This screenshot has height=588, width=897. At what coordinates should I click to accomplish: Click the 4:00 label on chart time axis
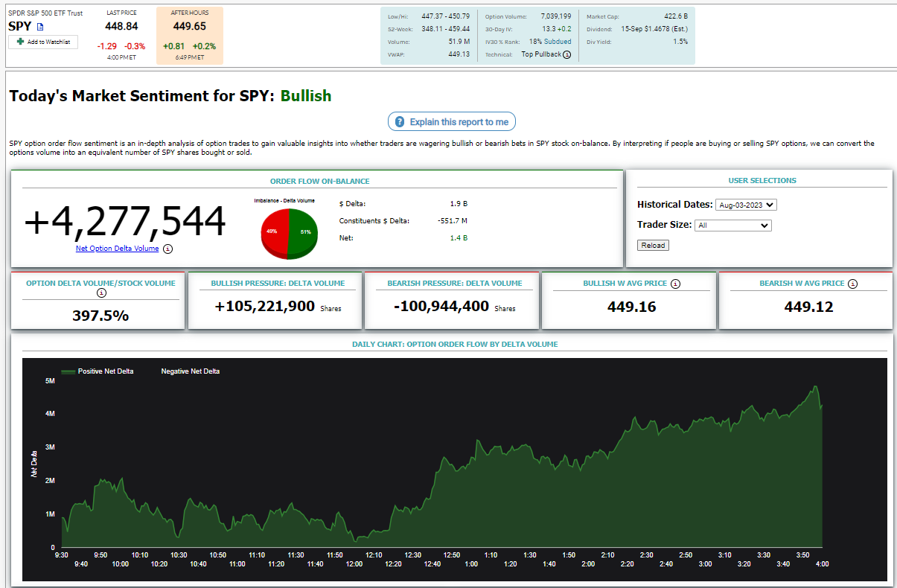coord(823,563)
